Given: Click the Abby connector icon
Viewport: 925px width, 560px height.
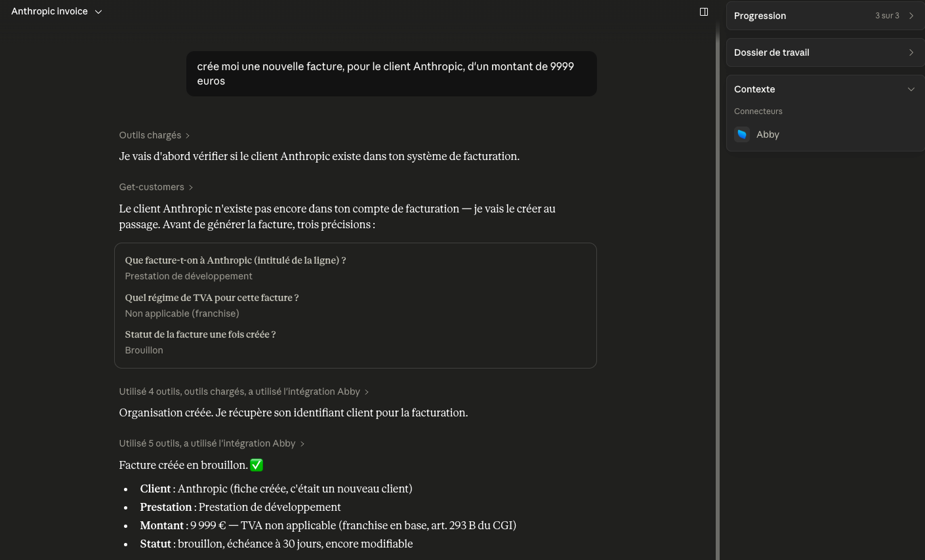Looking at the screenshot, I should (742, 134).
